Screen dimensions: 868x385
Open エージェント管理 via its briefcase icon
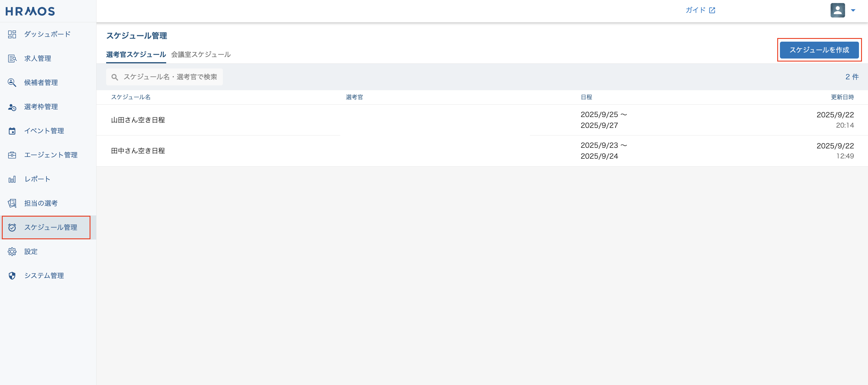[12, 155]
